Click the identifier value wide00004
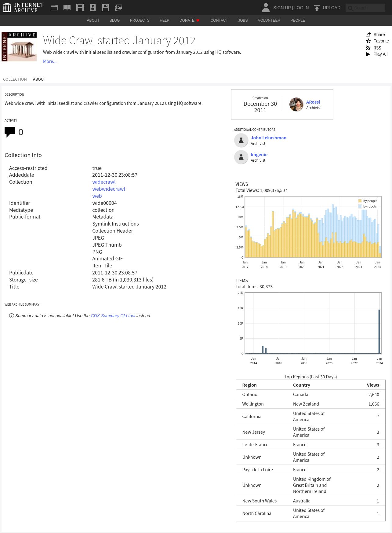The image size is (392, 533). click(x=104, y=203)
